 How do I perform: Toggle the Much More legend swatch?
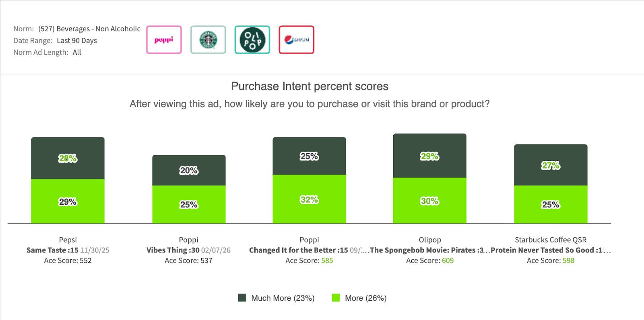point(242,298)
